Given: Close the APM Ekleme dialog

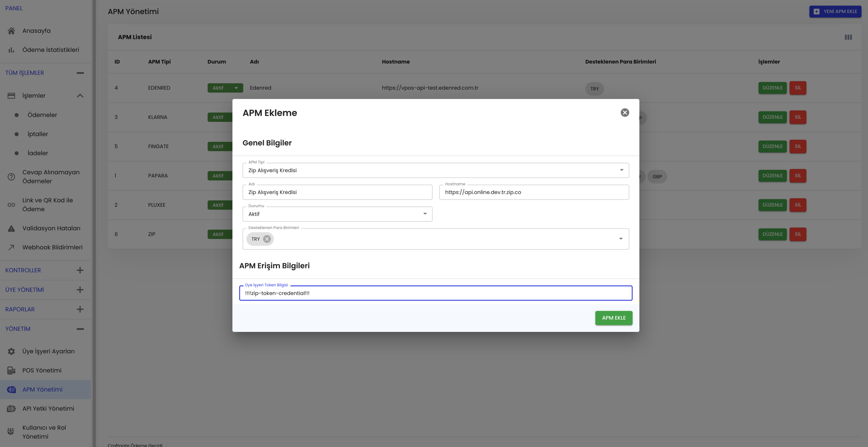Looking at the screenshot, I should point(625,112).
